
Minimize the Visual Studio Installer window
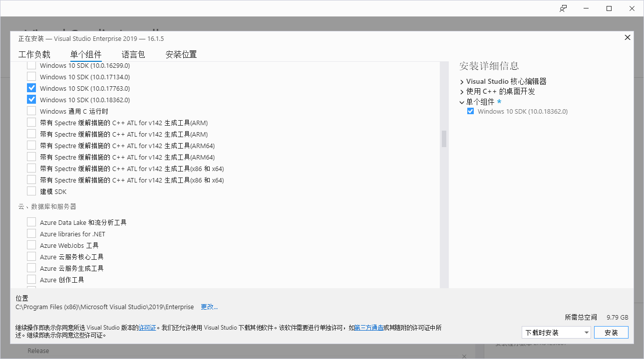586,8
